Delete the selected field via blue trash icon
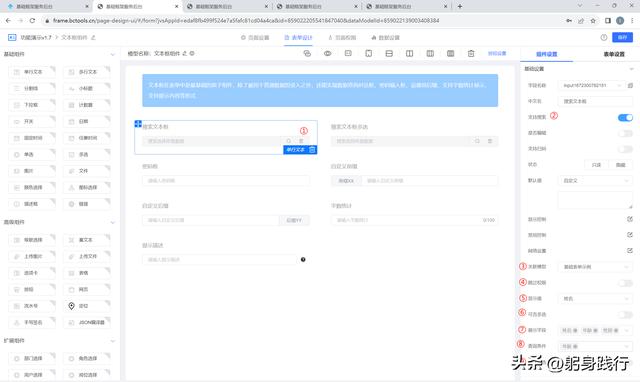This screenshot has width=640, height=382. [x=312, y=150]
